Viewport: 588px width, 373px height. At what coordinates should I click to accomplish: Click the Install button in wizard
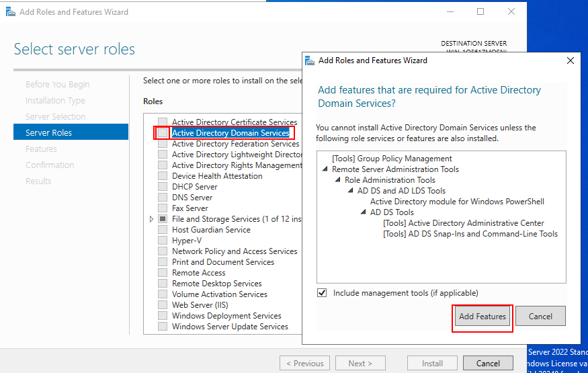432,363
